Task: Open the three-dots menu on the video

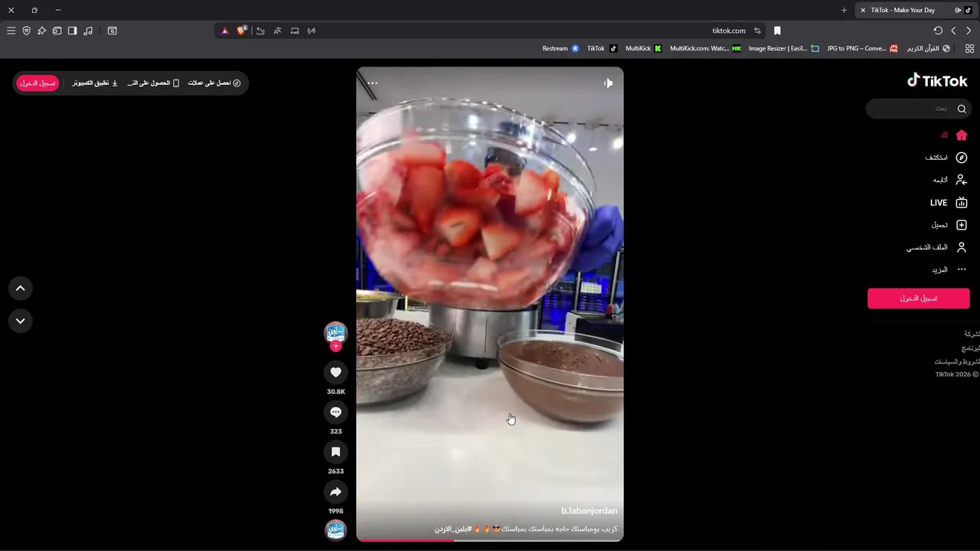Action: click(x=372, y=83)
